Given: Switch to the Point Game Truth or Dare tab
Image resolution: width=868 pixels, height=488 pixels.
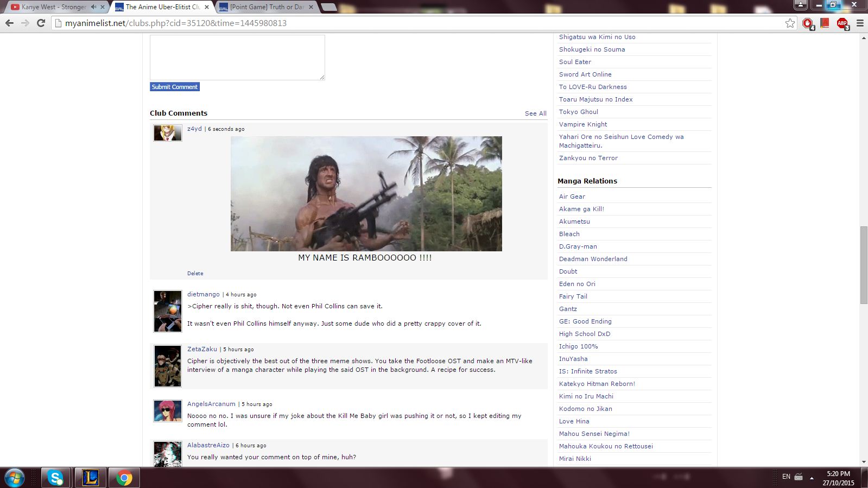Looking at the screenshot, I should point(266,7).
